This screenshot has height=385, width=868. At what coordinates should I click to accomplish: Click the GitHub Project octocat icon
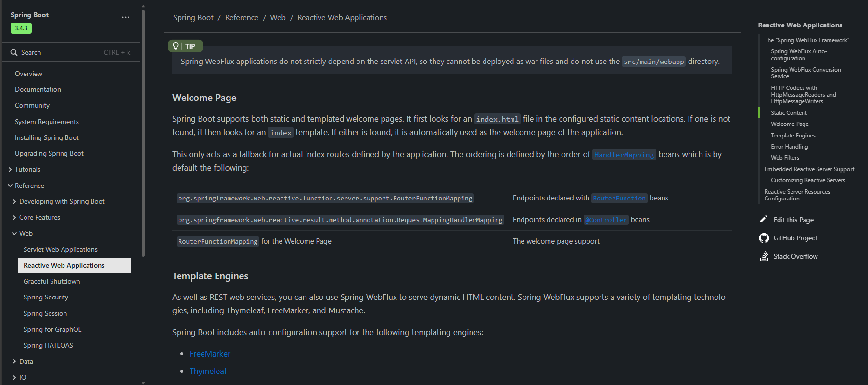click(x=764, y=238)
